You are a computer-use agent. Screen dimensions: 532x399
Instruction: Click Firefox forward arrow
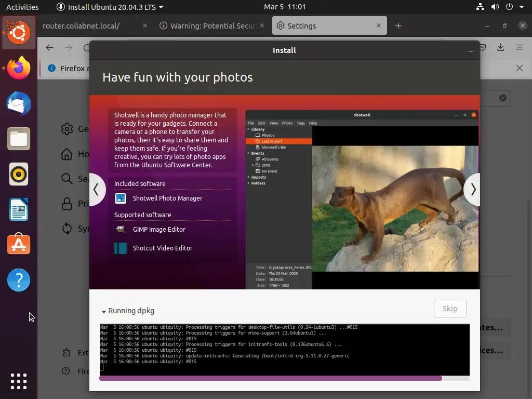point(69,48)
